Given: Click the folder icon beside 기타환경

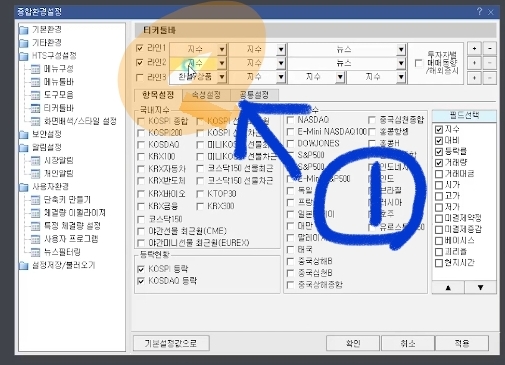Looking at the screenshot, I should (24, 43).
